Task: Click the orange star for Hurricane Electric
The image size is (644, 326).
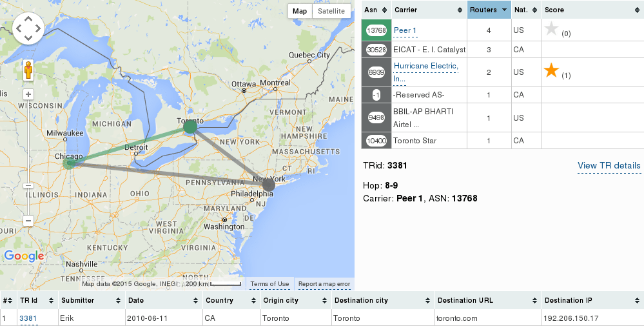Action: 551,70
